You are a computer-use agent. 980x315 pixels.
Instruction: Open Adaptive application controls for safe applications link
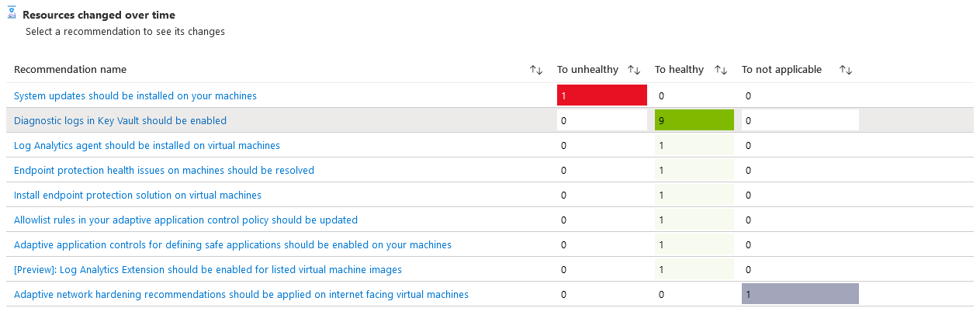pos(232,245)
